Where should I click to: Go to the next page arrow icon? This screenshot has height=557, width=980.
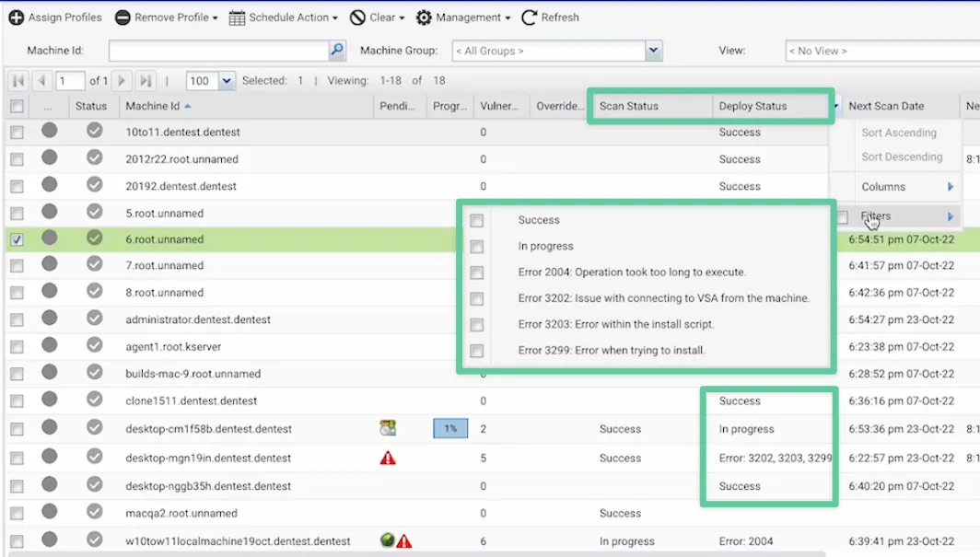[x=122, y=81]
